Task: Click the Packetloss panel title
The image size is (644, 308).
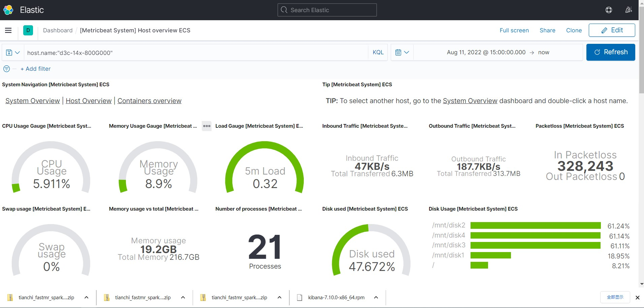Action: 579,126
